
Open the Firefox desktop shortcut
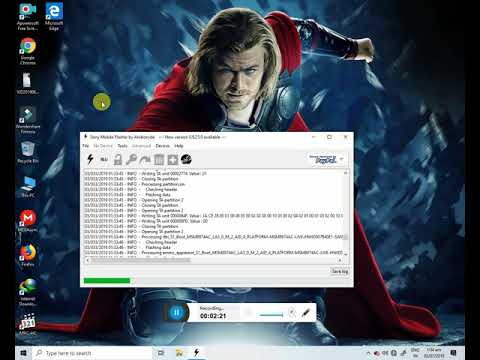[x=28, y=255]
